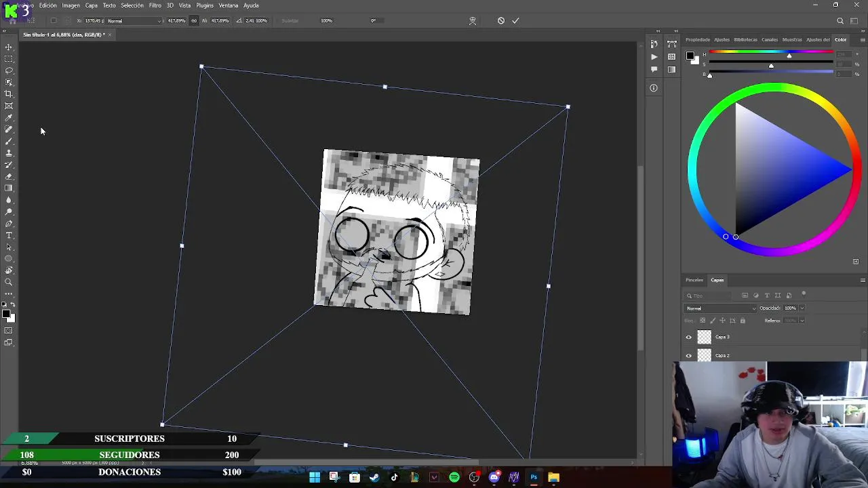
Task: Open the History panel icon
Action: 654,44
